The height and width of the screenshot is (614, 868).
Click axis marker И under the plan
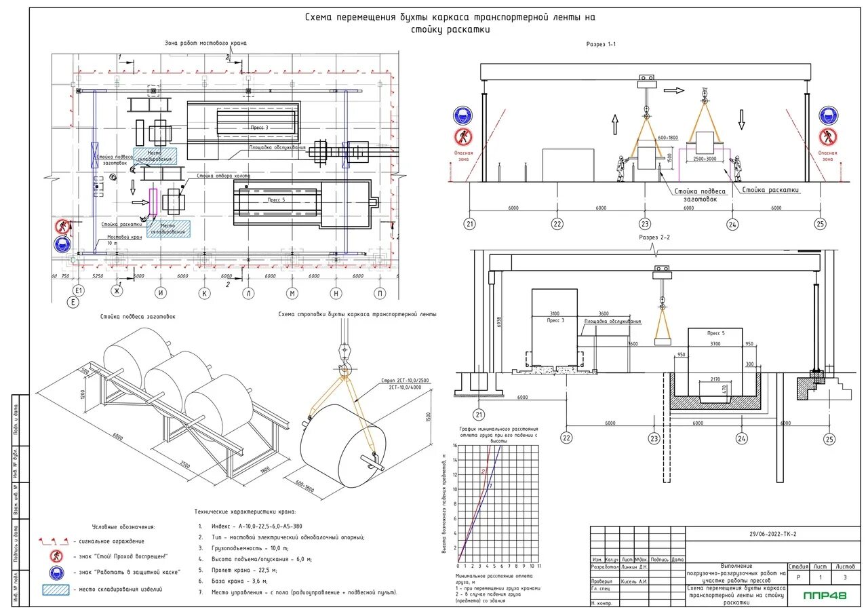pos(161,292)
